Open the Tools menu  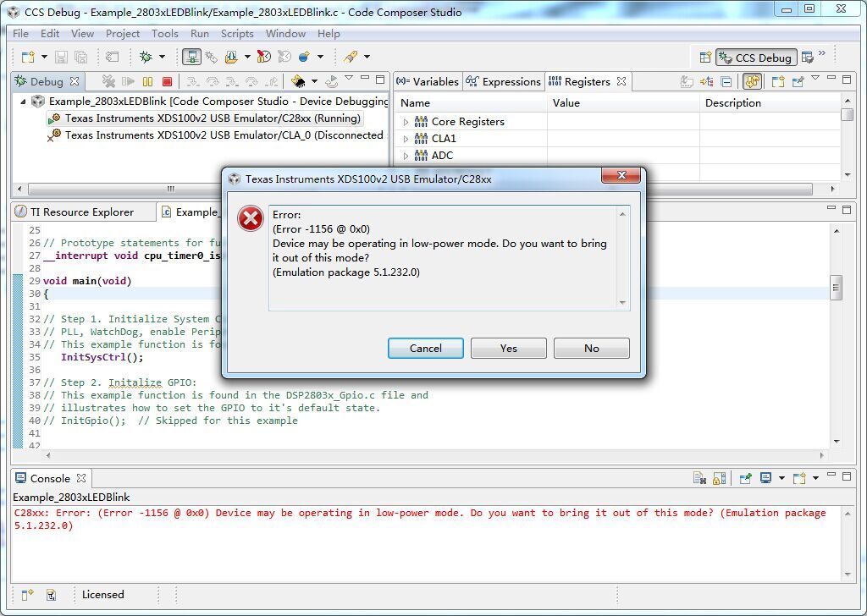[x=165, y=34]
